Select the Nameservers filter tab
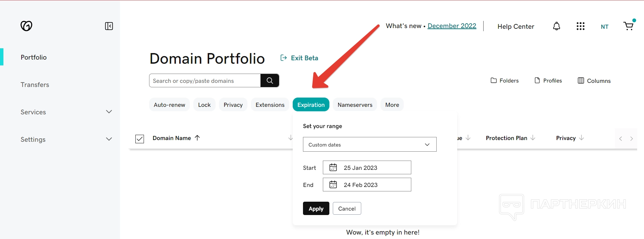The image size is (644, 239). (x=355, y=105)
